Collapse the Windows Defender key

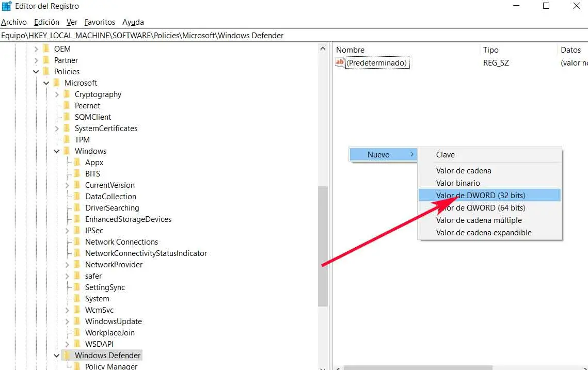tap(57, 356)
